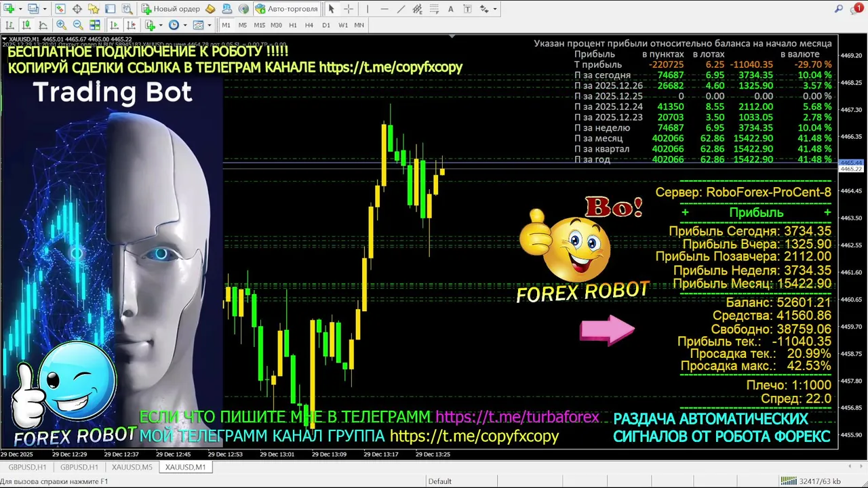
Task: Select the Text Label tool
Action: (467, 9)
